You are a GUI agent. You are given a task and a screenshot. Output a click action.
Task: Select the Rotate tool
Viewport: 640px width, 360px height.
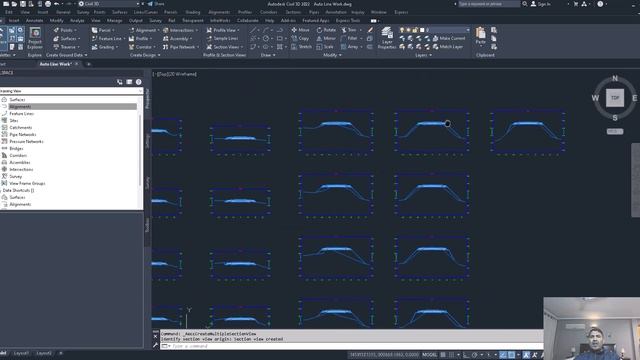(x=326, y=30)
